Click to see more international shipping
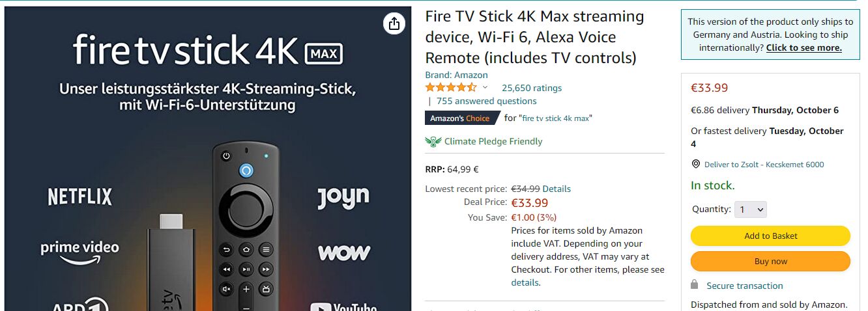868x311 pixels. pyautogui.click(x=803, y=47)
